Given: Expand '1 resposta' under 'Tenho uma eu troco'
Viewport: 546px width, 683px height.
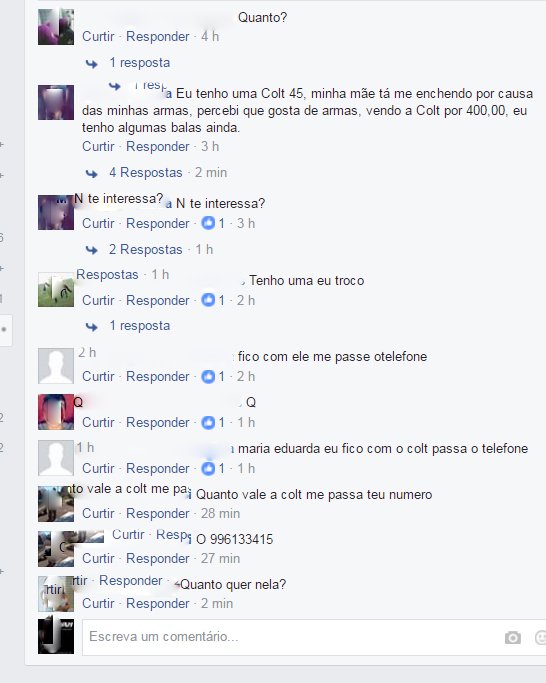Looking at the screenshot, I should click(139, 326).
